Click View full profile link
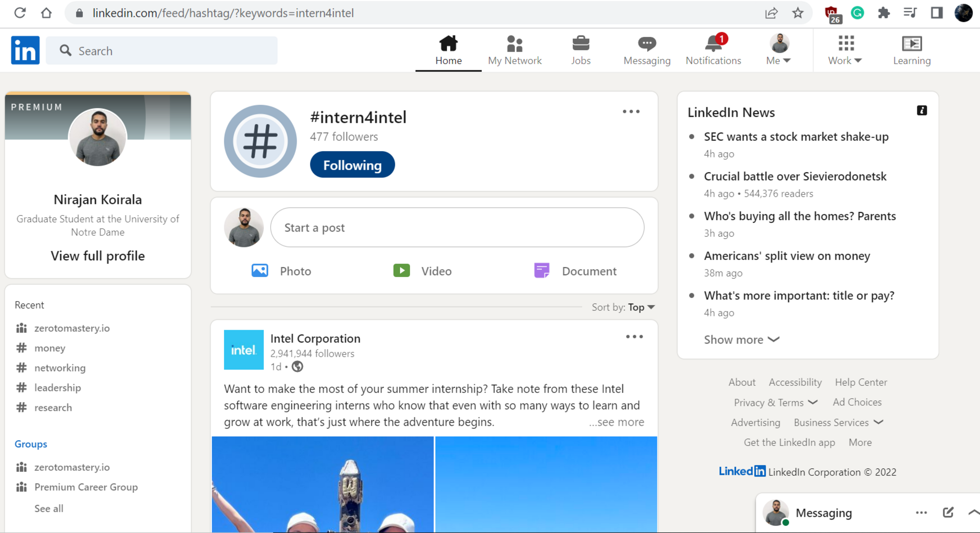980x533 pixels. 98,256
